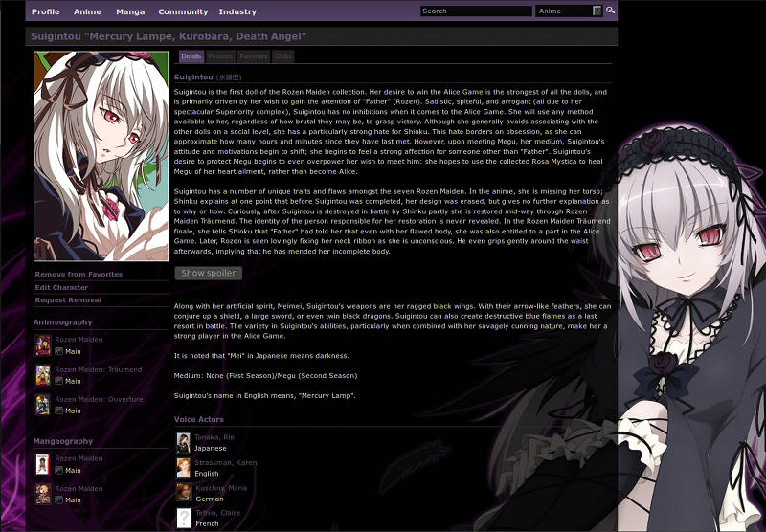Screen dimensions: 766x532
Task: Click the search magnifier icon
Action: (611, 11)
